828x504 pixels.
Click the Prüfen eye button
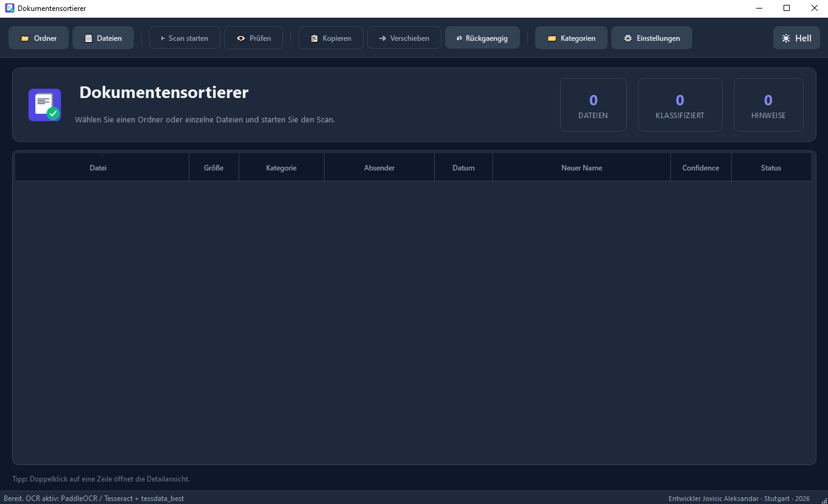[x=253, y=38]
